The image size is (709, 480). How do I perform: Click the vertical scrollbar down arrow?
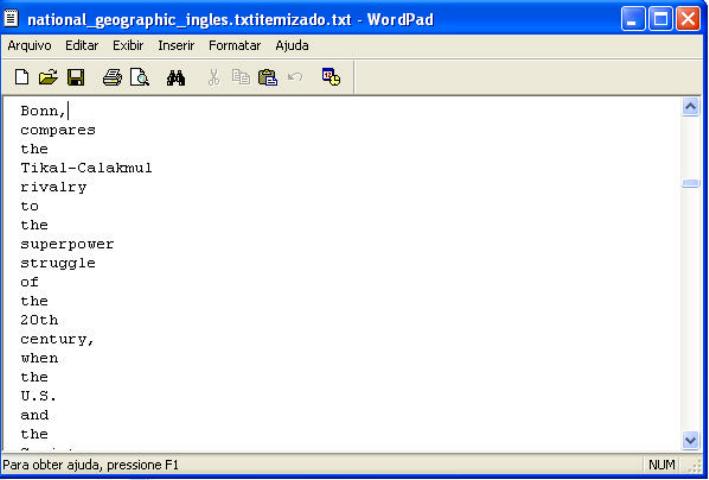coord(688,440)
